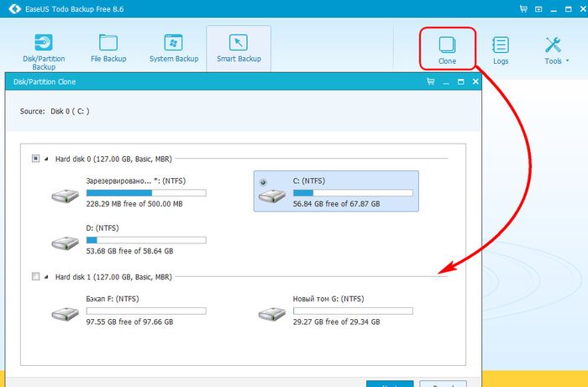588x387 pixels.
Task: Open the System Backup tool
Action: point(174,49)
